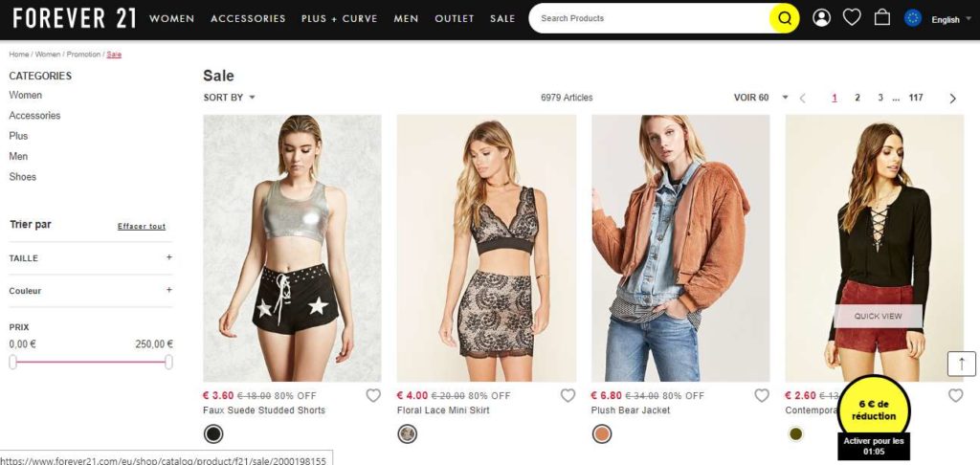
Task: Go to previous page arrow
Action: pyautogui.click(x=802, y=98)
